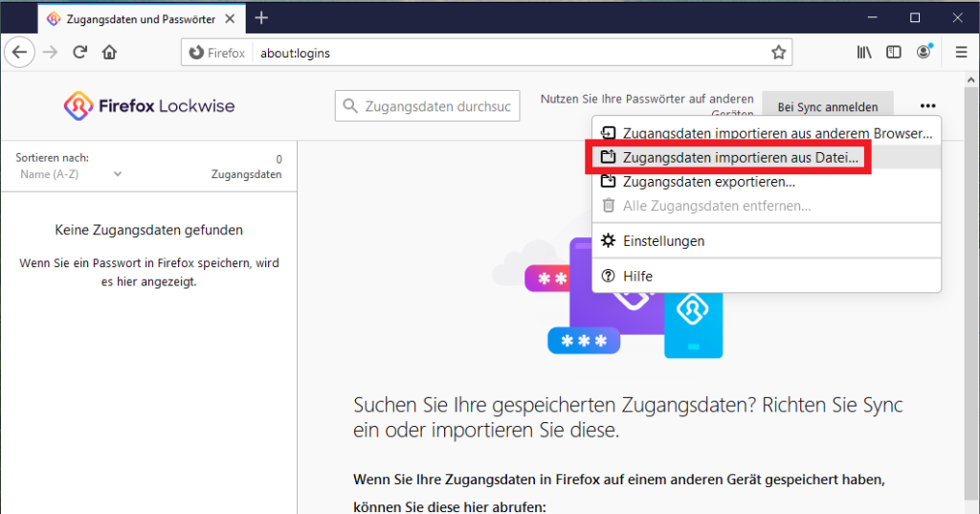The width and height of the screenshot is (980, 514).
Task: Toggle the sidebar view icon
Action: 894,53
